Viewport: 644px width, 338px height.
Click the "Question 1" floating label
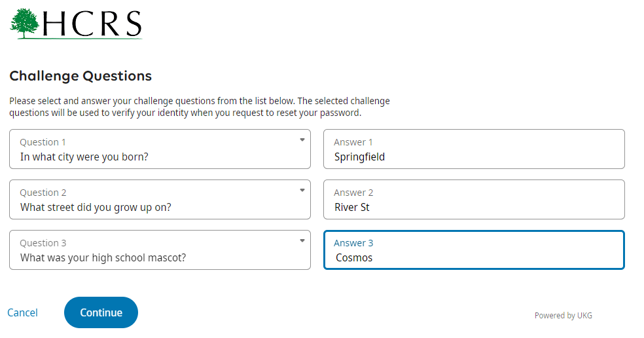tap(43, 142)
